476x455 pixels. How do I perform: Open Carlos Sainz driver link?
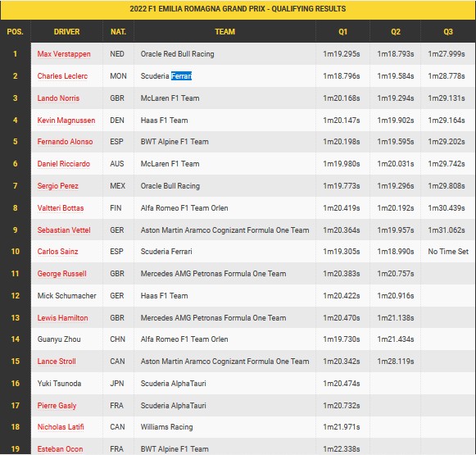tap(57, 252)
